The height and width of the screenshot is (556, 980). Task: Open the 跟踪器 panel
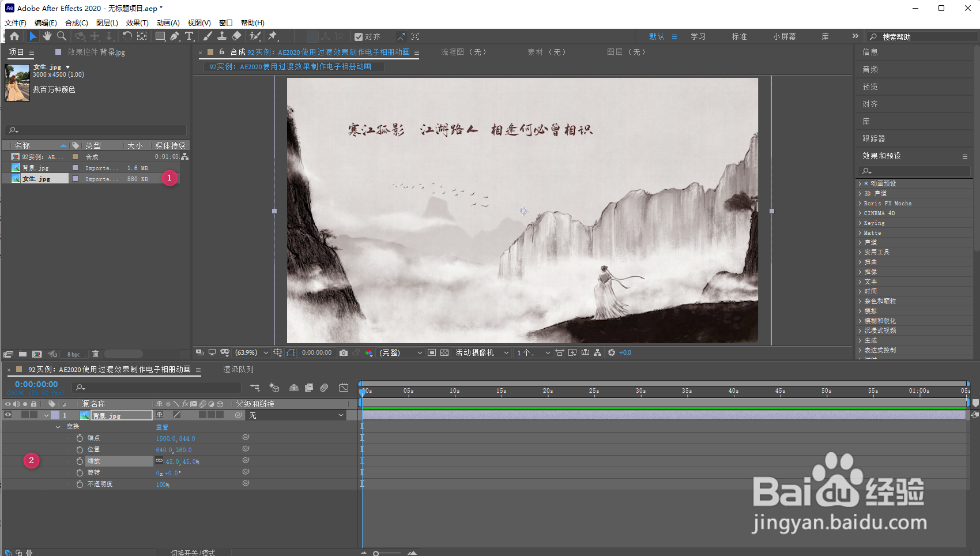pos(874,138)
